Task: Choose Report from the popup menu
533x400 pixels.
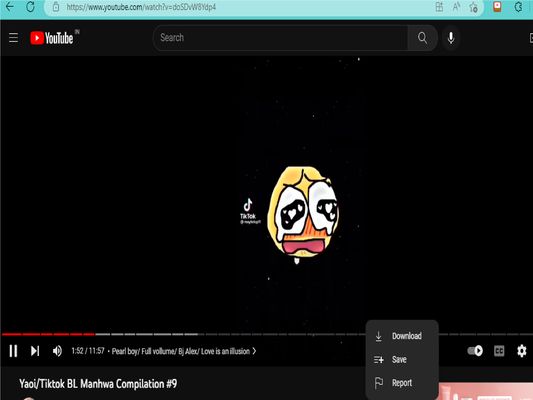Action: click(x=402, y=383)
